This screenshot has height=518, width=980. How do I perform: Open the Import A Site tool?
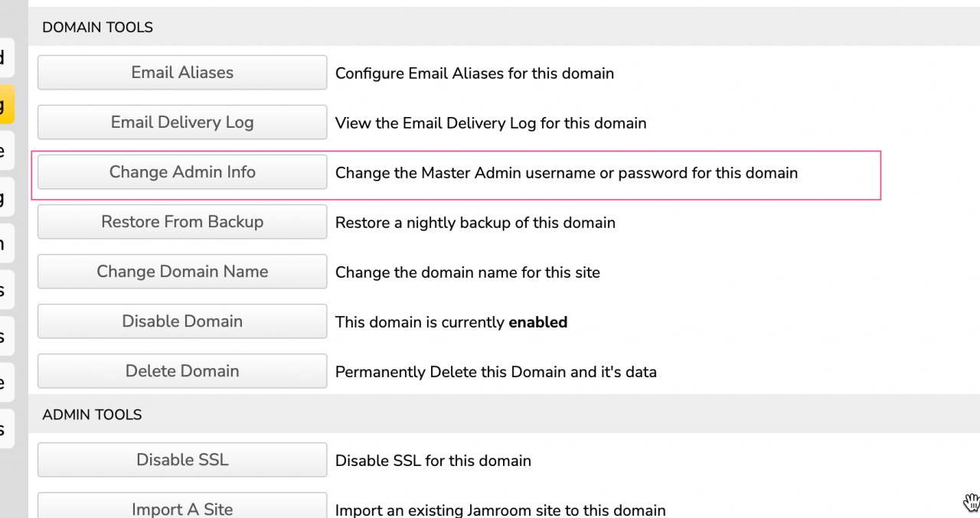[182, 507]
